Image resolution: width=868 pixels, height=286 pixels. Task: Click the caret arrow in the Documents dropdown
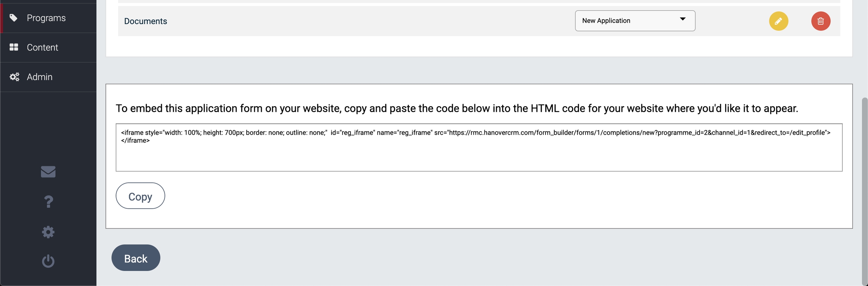[682, 19]
